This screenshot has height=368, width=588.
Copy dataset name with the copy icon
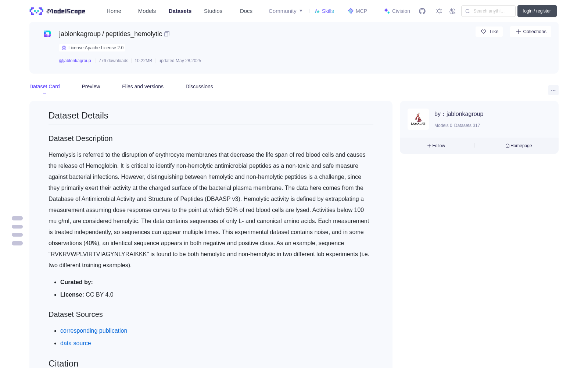click(x=167, y=34)
